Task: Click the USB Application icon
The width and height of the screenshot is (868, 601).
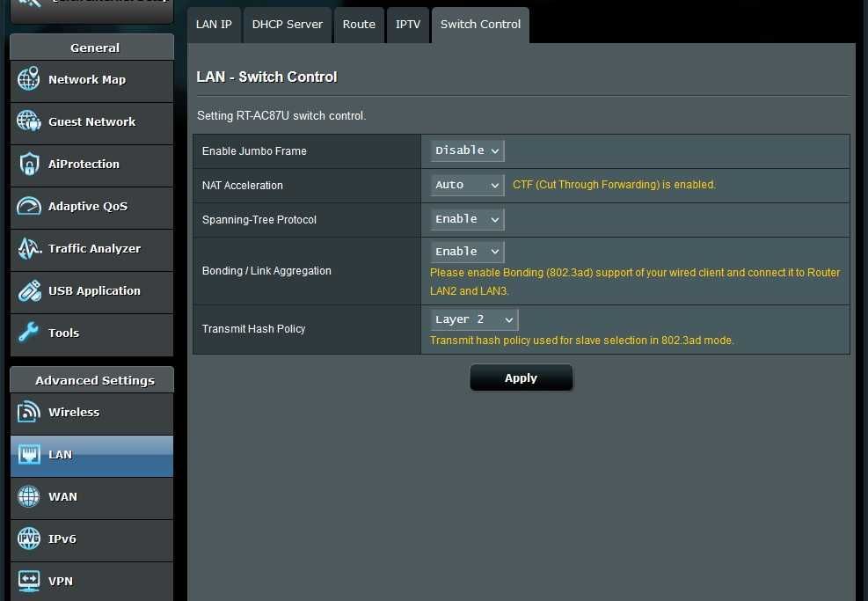Action: [x=29, y=290]
